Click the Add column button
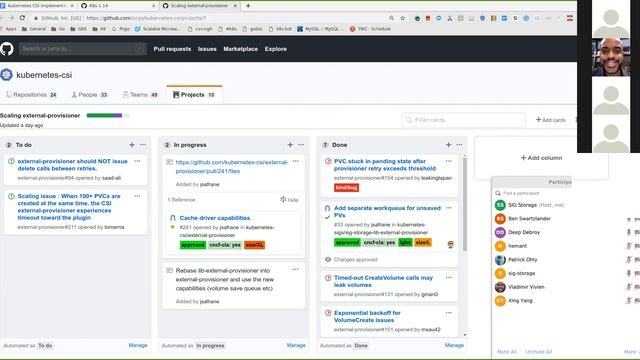The image size is (640, 360). coord(541,158)
